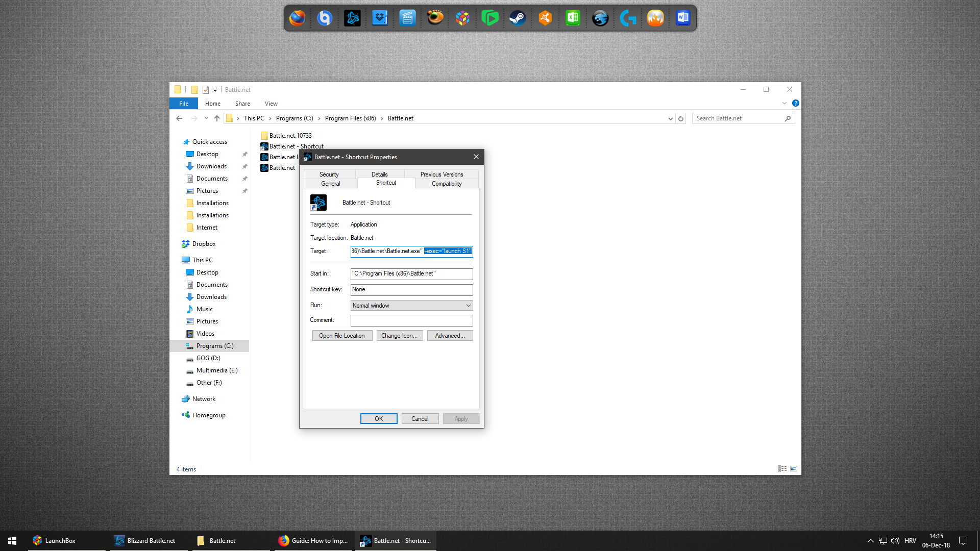Open the notification center icon

[x=963, y=541]
